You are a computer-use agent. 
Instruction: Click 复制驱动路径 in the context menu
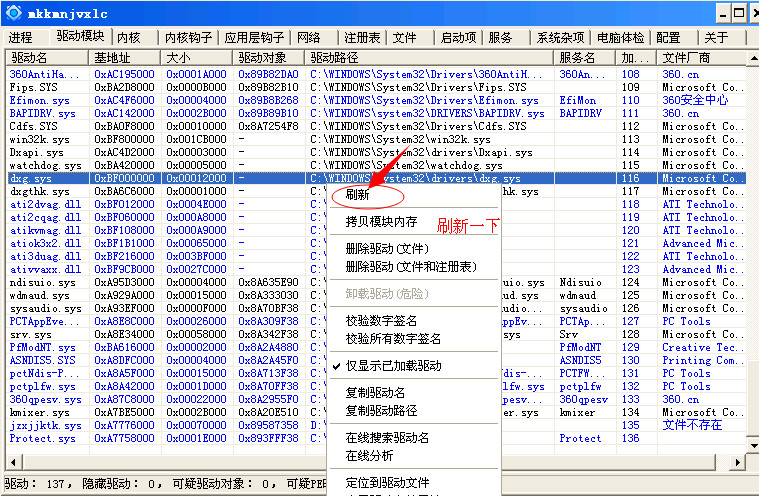(381, 410)
